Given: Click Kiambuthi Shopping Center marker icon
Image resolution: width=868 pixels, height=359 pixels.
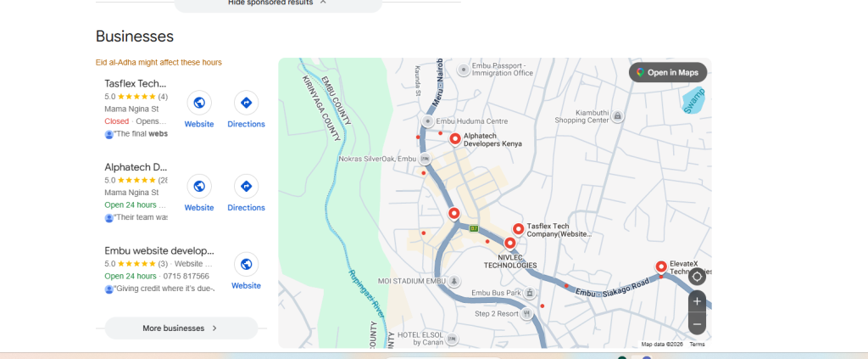Looking at the screenshot, I should (x=618, y=115).
